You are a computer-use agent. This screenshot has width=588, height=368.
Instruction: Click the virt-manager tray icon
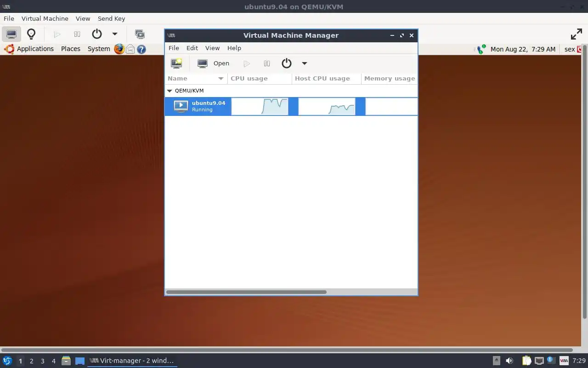tap(564, 361)
